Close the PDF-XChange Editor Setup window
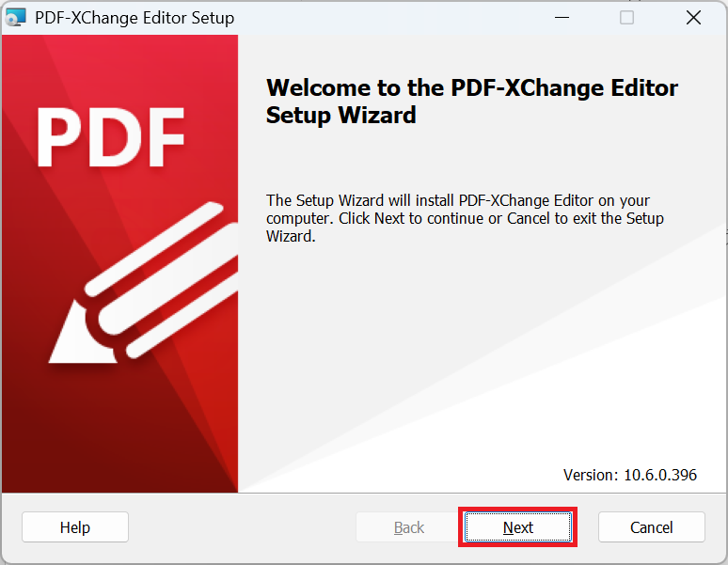 click(x=693, y=18)
